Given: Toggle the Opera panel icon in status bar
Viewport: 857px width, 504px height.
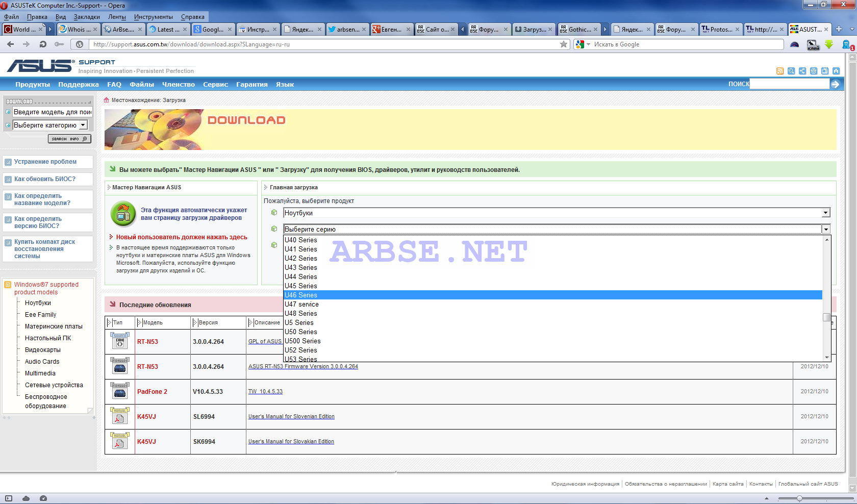Looking at the screenshot, I should pyautogui.click(x=9, y=498).
